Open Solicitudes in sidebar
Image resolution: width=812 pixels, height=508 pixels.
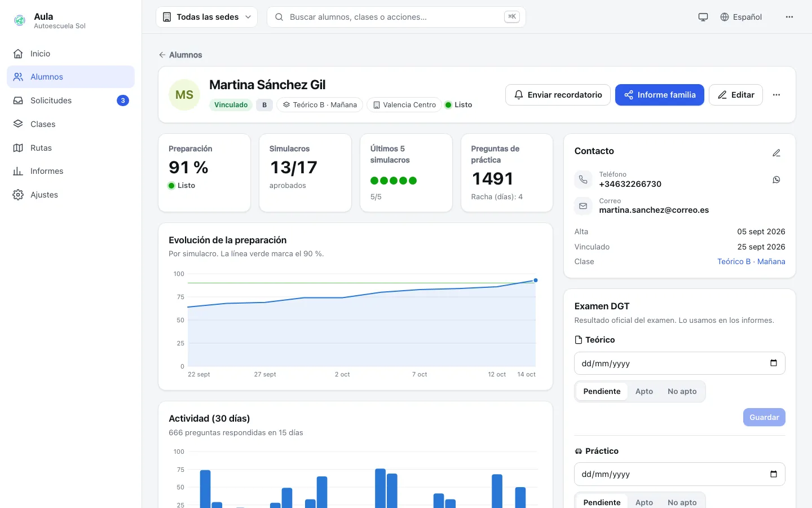pos(70,100)
